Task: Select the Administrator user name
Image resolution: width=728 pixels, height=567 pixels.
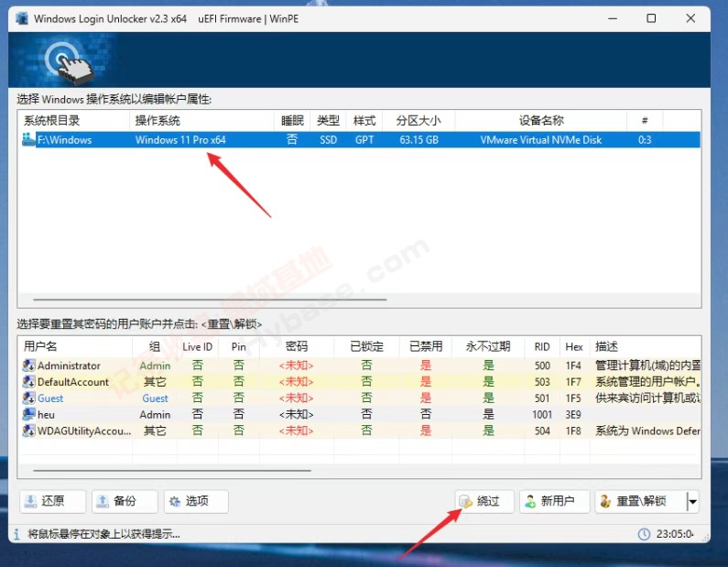Action: (69, 365)
